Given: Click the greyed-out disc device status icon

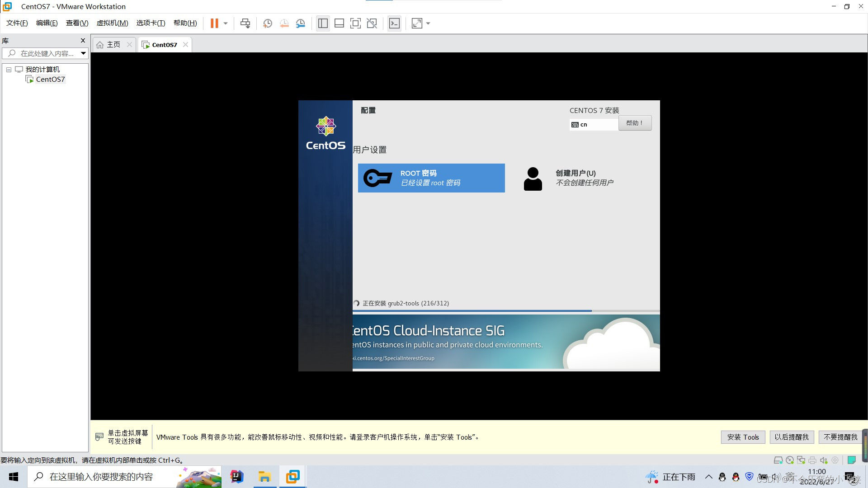Looking at the screenshot, I should [x=835, y=460].
